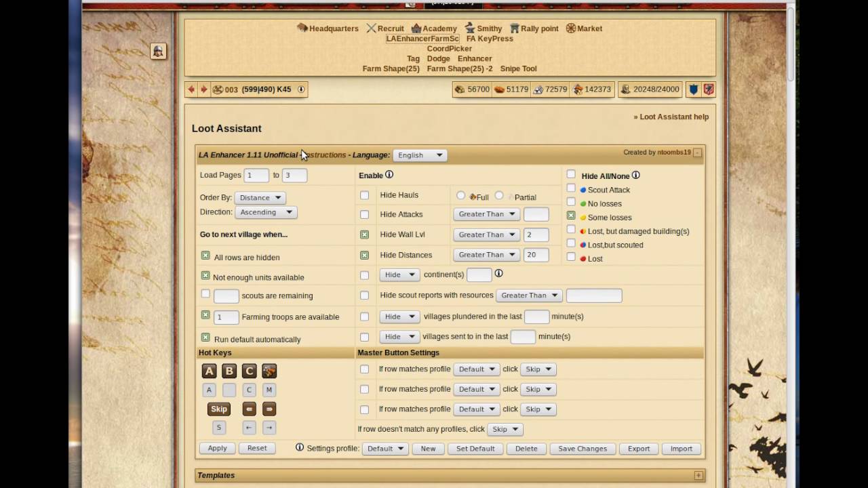Click the master button icon next to C
Viewport: 868px width, 488px height.
point(269,371)
